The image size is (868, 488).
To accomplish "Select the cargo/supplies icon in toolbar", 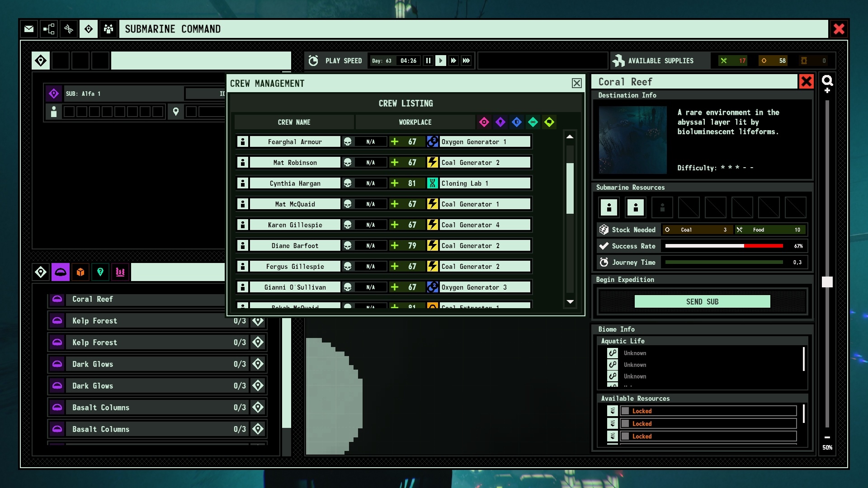I will pos(80,272).
